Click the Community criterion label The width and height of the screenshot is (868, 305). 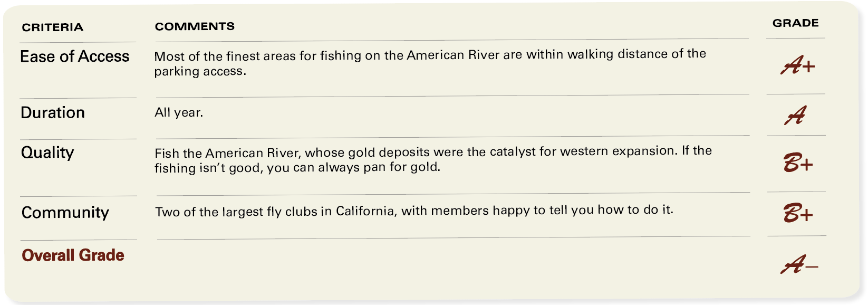[65, 212]
